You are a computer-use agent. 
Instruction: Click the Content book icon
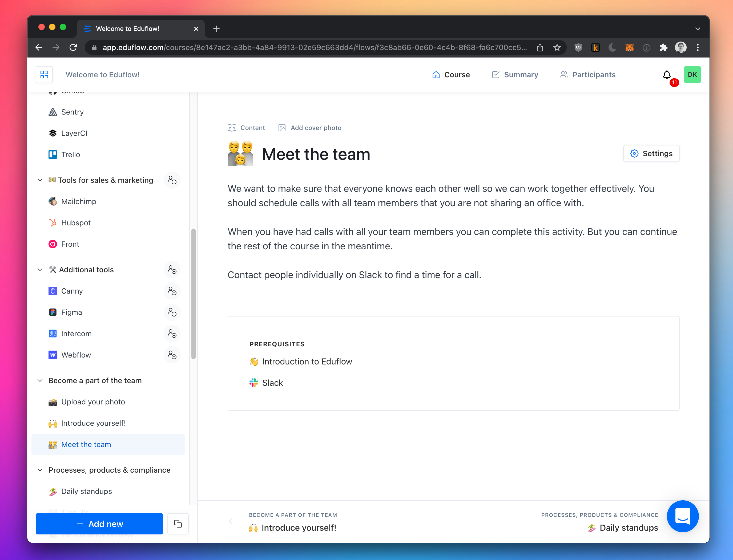tap(232, 128)
